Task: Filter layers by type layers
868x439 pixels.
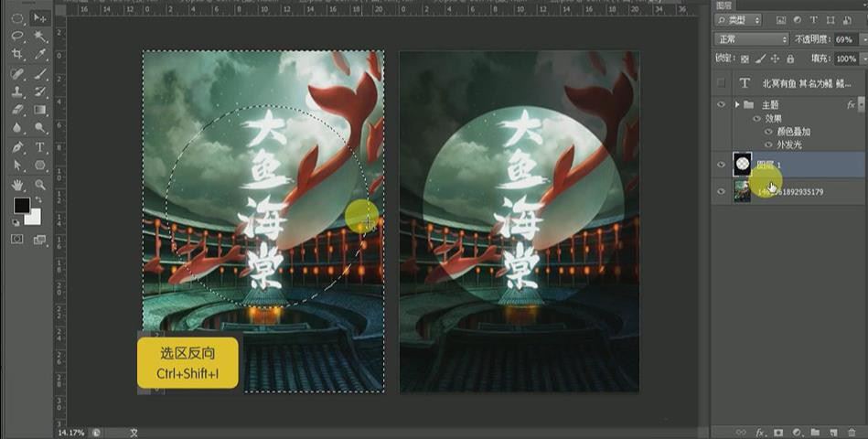Action: click(x=814, y=19)
